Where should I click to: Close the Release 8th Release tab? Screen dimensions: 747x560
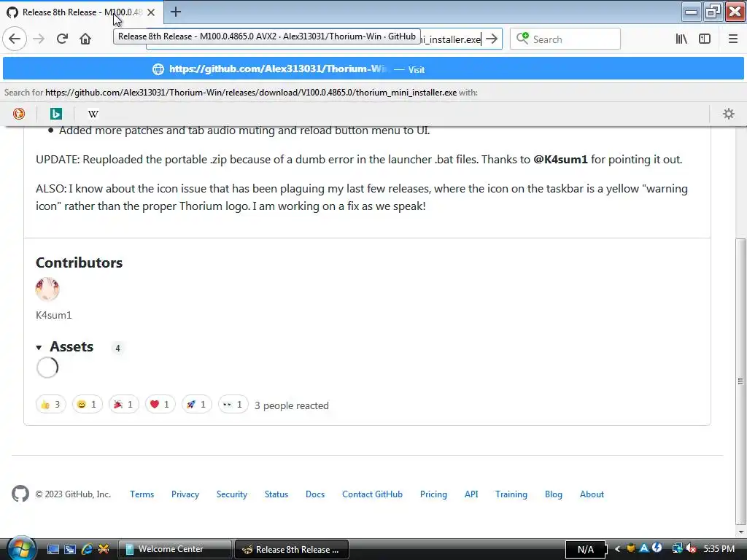coord(151,12)
